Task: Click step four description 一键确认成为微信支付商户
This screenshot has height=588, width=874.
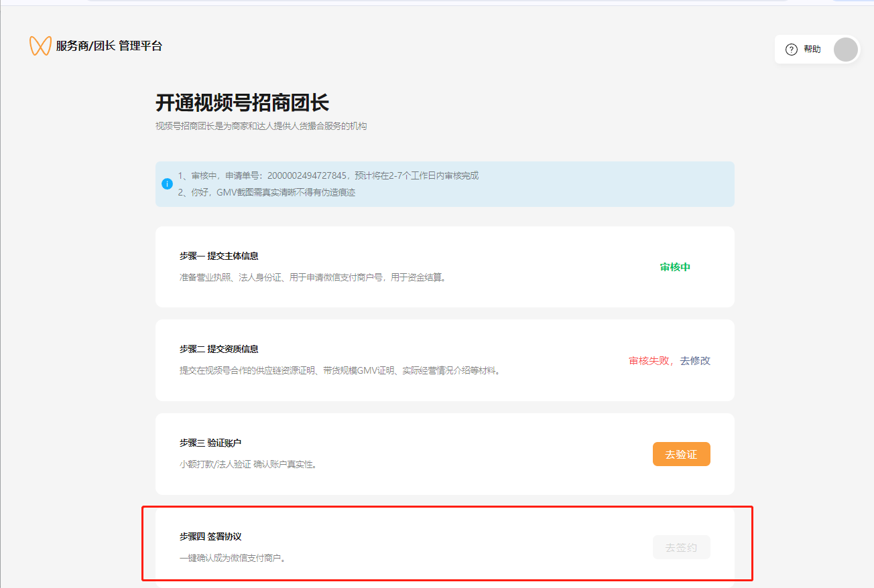Action: click(x=233, y=557)
